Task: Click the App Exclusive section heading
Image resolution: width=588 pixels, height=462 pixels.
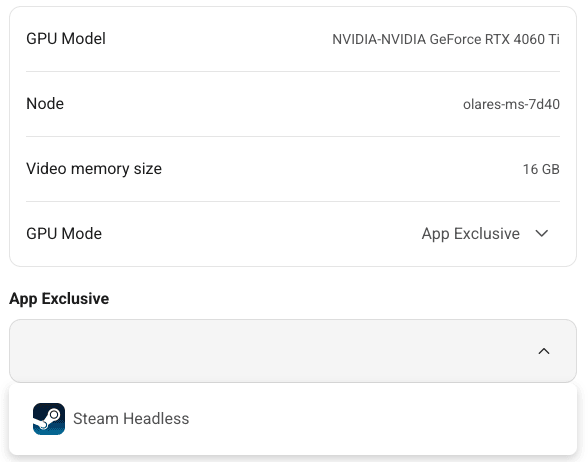Action: [x=59, y=299]
